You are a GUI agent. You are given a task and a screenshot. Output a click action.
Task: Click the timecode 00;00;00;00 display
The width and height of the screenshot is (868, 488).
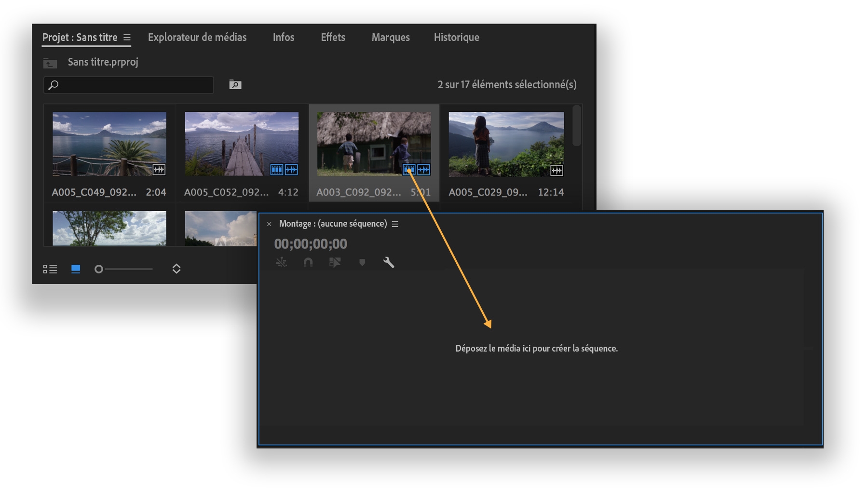[312, 244]
